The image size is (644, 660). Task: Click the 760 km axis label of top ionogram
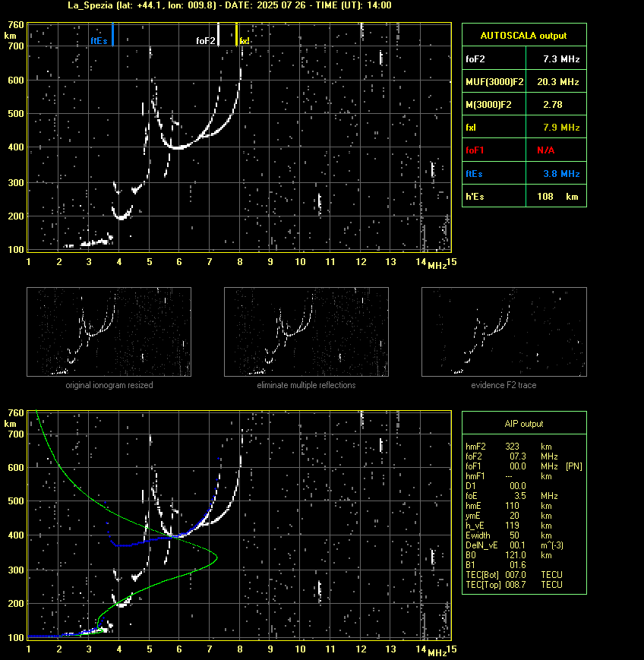pyautogui.click(x=16, y=25)
